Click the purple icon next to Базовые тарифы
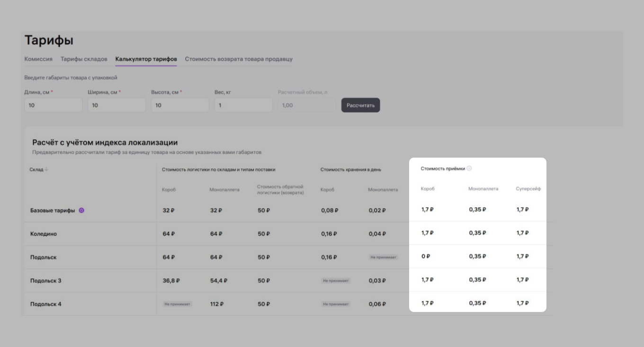Image resolution: width=644 pixels, height=347 pixels. coord(81,211)
